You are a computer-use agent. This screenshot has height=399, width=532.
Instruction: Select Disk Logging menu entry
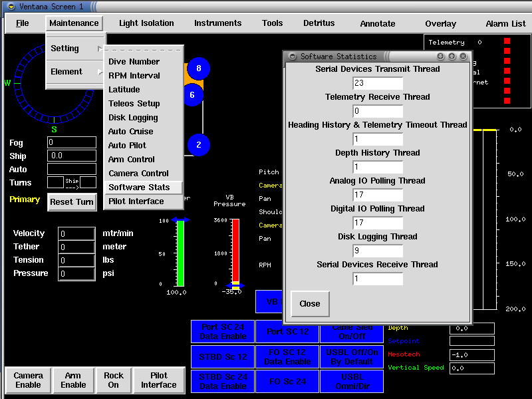pyautogui.click(x=144, y=118)
